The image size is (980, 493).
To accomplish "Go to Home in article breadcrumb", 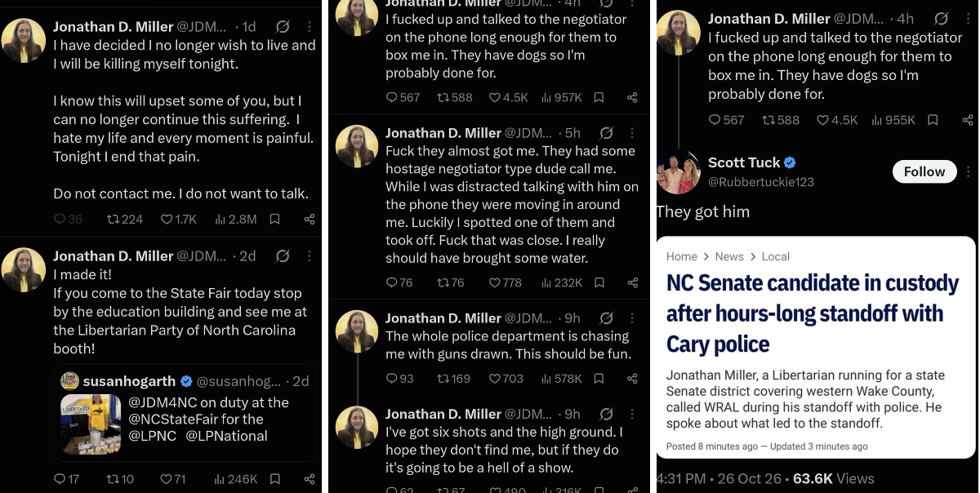I will [x=682, y=256].
